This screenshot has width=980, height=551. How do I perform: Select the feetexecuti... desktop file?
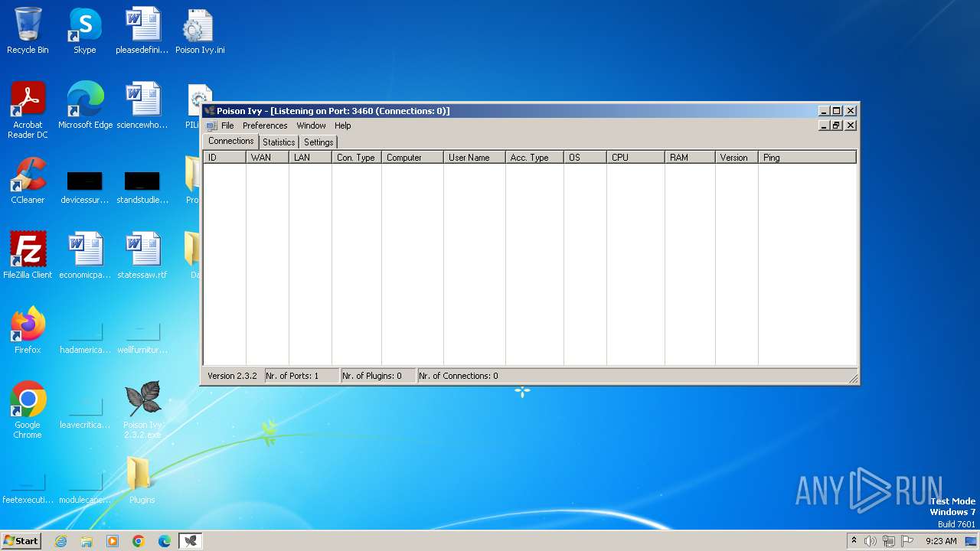tap(28, 487)
